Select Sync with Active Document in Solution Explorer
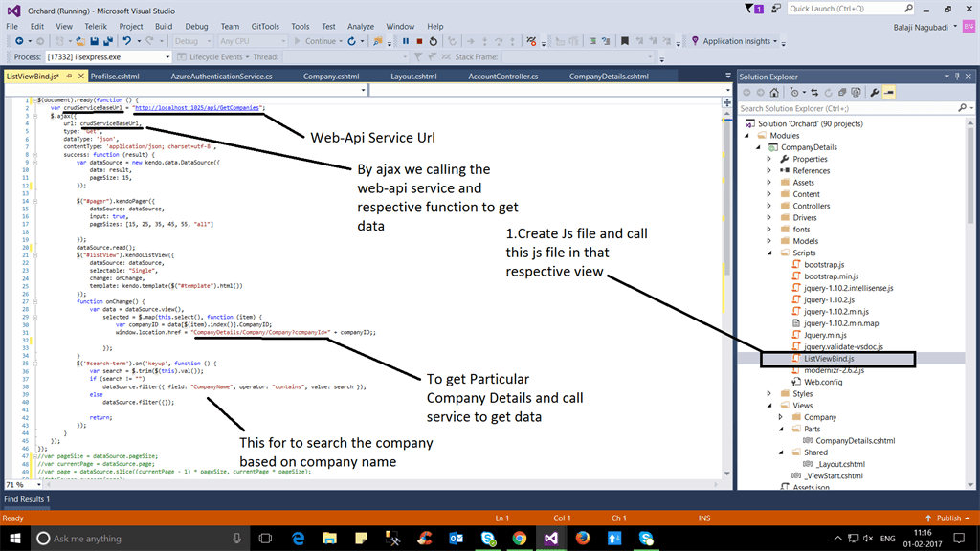 tap(814, 92)
